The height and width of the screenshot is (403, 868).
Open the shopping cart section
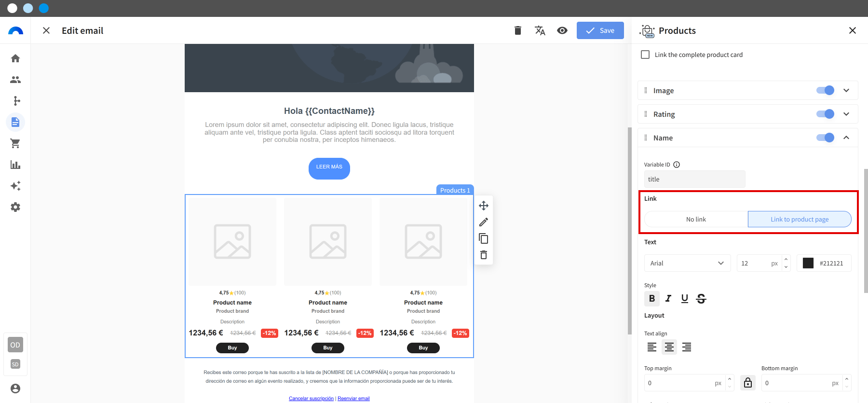15,143
